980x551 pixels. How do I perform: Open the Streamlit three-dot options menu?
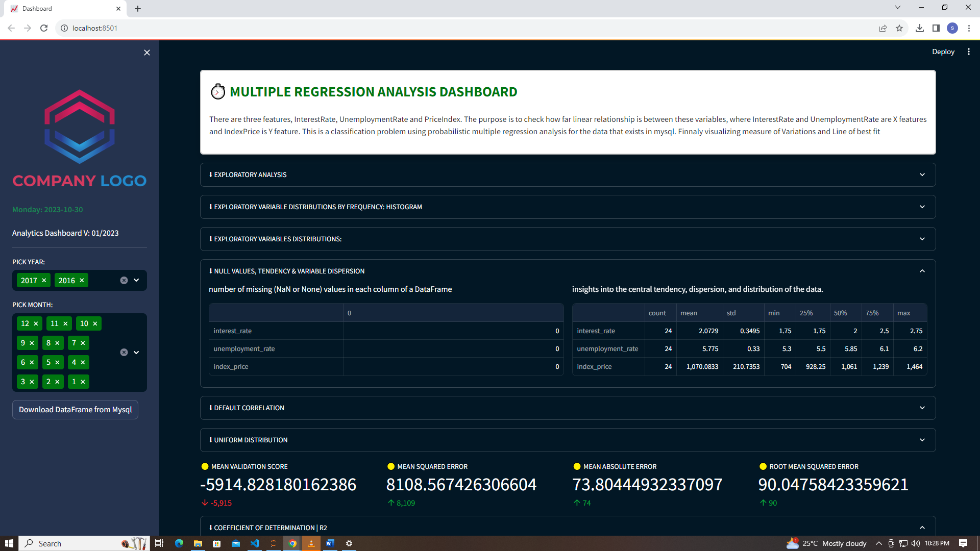tap(969, 52)
